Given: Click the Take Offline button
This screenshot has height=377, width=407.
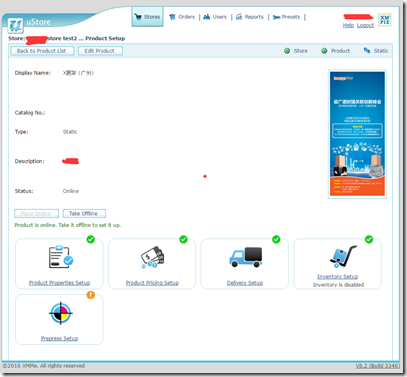Looking at the screenshot, I should tap(84, 213).
